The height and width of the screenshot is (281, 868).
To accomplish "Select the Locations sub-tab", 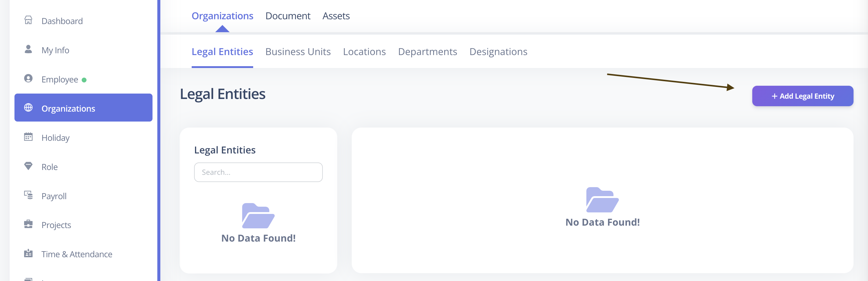I will [x=364, y=52].
